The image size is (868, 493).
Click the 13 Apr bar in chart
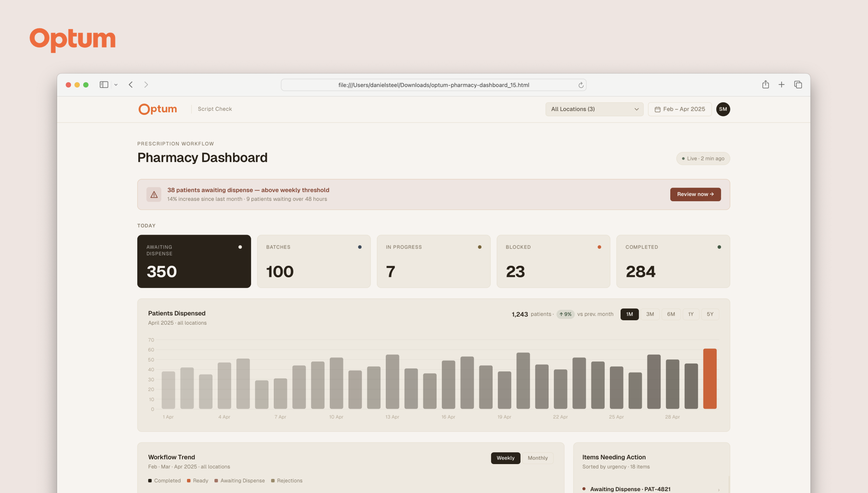click(392, 381)
